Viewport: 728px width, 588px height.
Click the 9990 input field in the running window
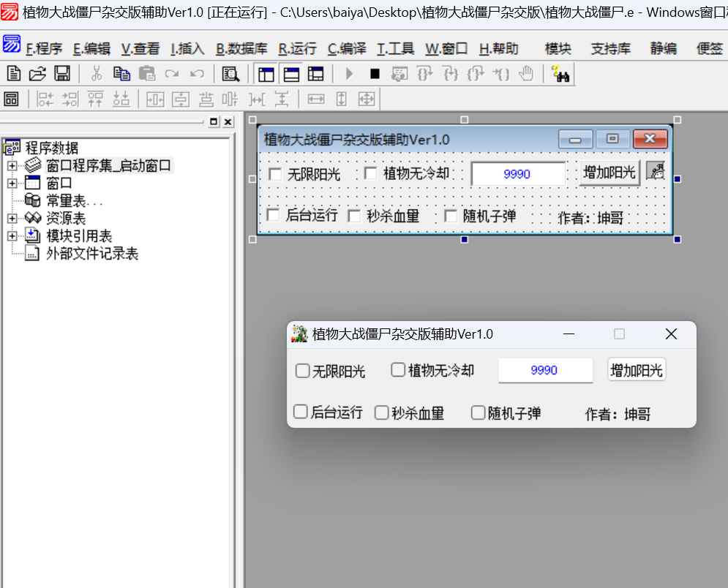[x=545, y=370]
